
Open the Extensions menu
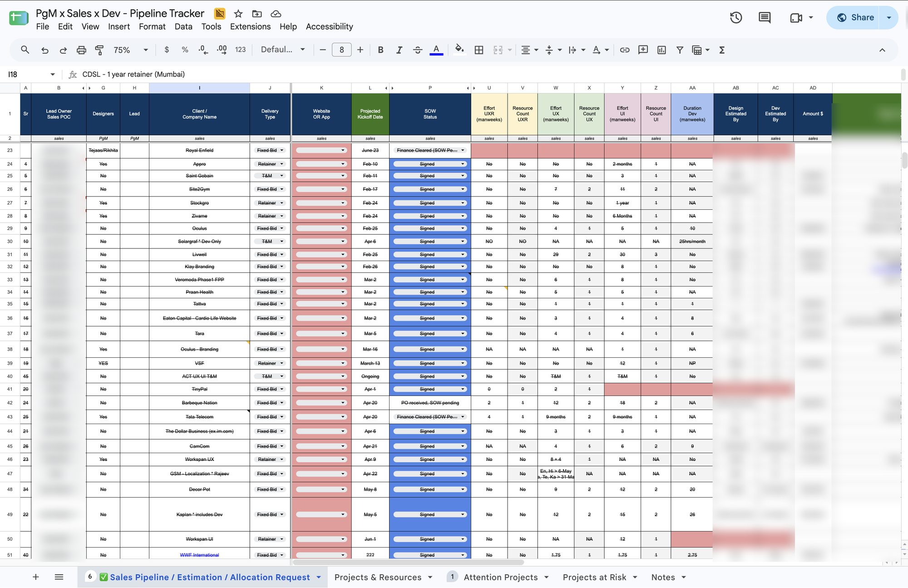[250, 27]
